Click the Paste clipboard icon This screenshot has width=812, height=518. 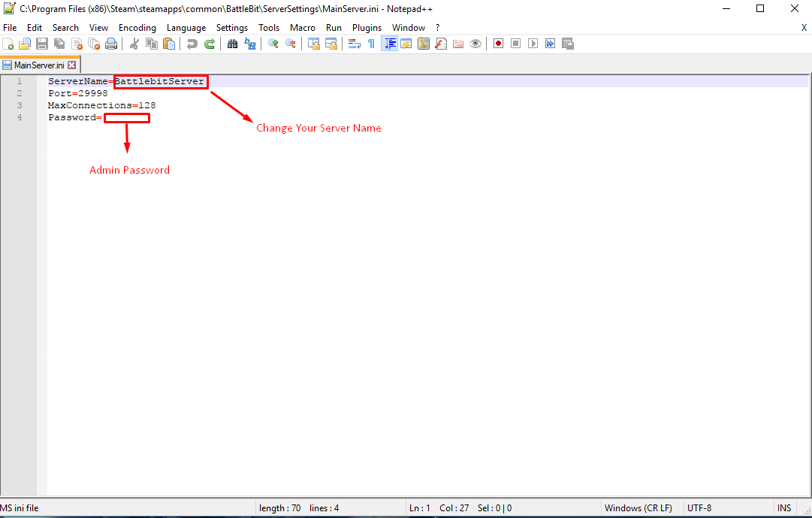(169, 44)
